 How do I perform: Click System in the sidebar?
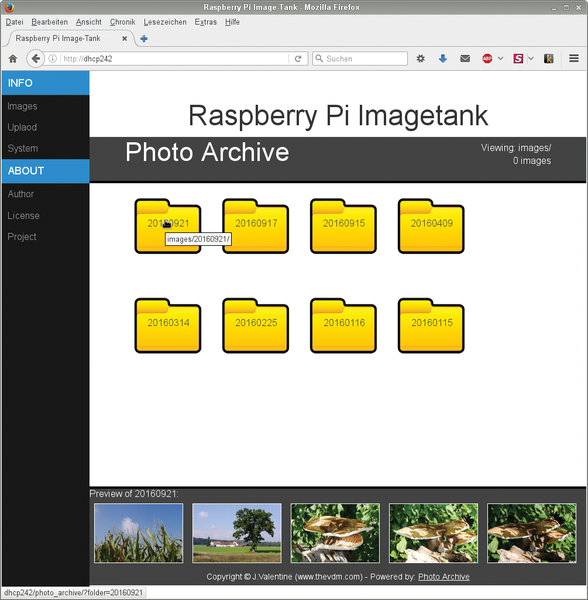[x=23, y=148]
